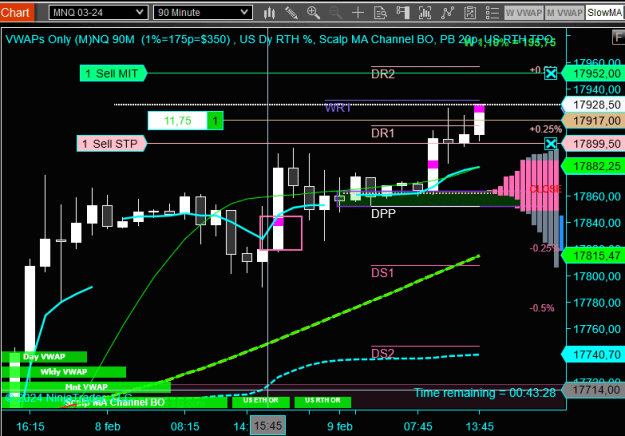
Task: Click the DS1 support level label
Action: [382, 273]
